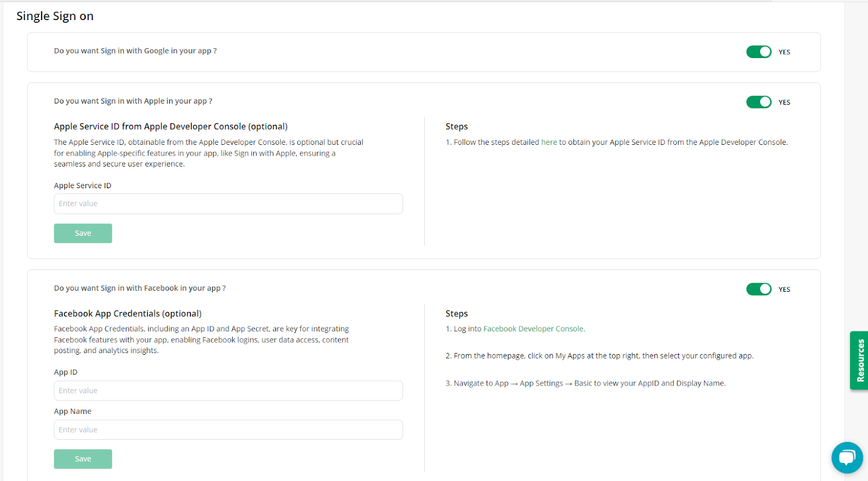
Task: Click the Steps heading in Facebook section
Action: coord(457,313)
